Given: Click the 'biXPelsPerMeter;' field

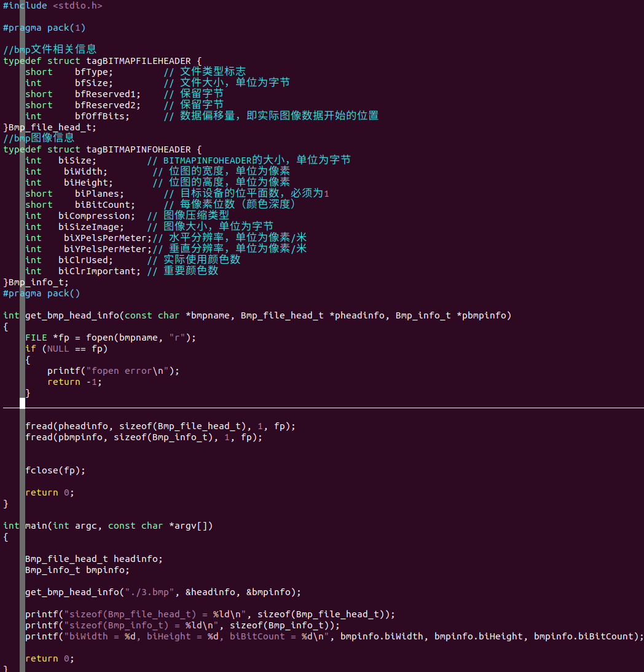Looking at the screenshot, I should click(x=108, y=238).
